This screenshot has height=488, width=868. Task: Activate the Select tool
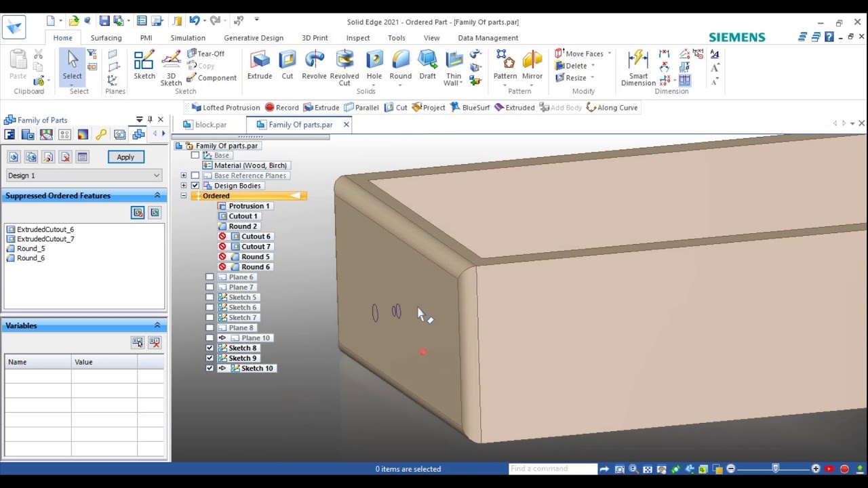(72, 66)
